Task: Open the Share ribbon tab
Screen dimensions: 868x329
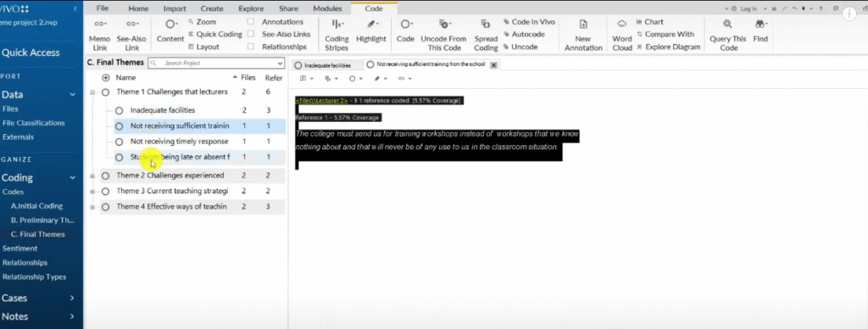Action: tap(288, 8)
